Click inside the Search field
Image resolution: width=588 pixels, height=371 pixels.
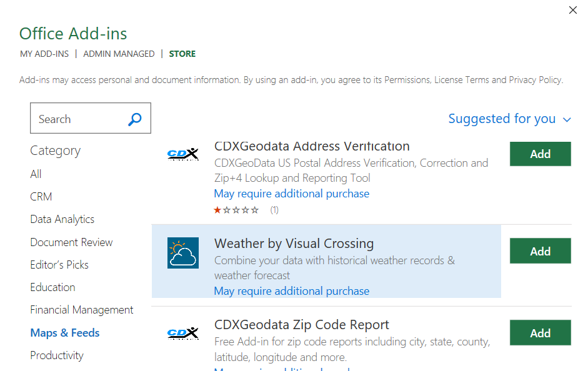81,118
